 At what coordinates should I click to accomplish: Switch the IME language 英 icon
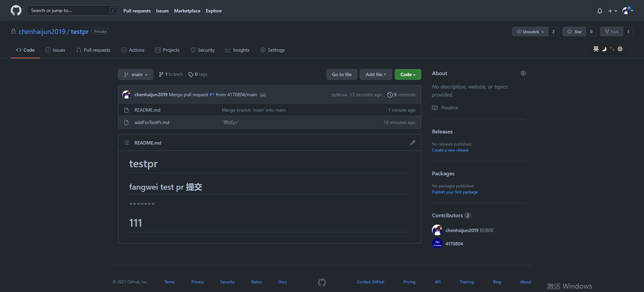point(596,49)
